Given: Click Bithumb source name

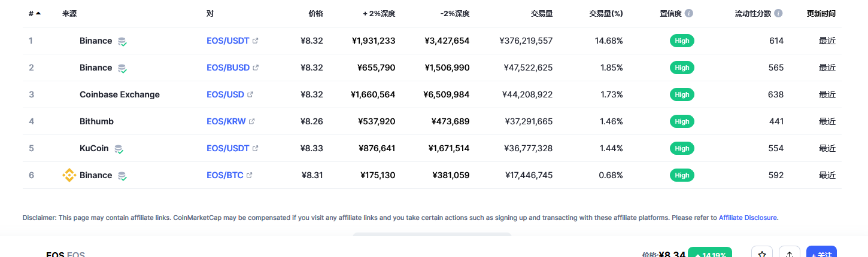Looking at the screenshot, I should [x=96, y=121].
